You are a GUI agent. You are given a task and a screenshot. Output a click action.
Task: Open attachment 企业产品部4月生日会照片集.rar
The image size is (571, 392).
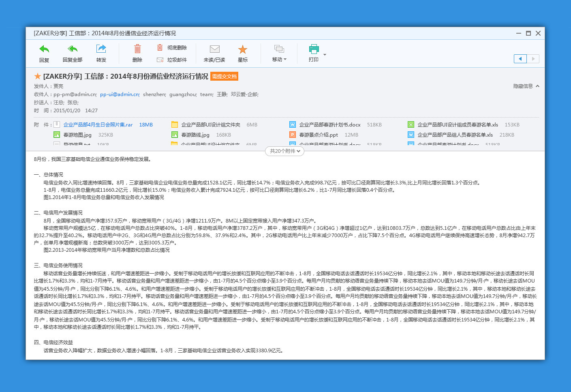98,125
